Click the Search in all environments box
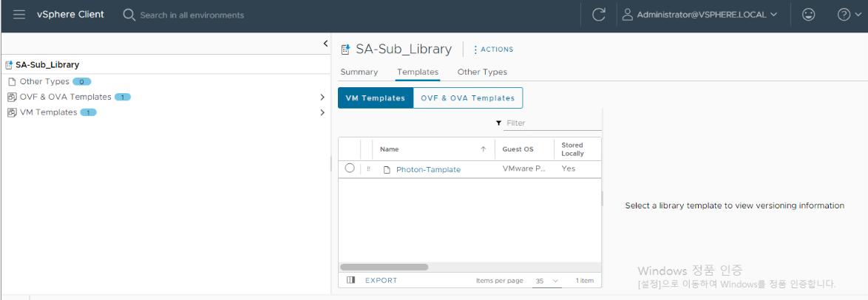This screenshot has width=868, height=300. (192, 15)
